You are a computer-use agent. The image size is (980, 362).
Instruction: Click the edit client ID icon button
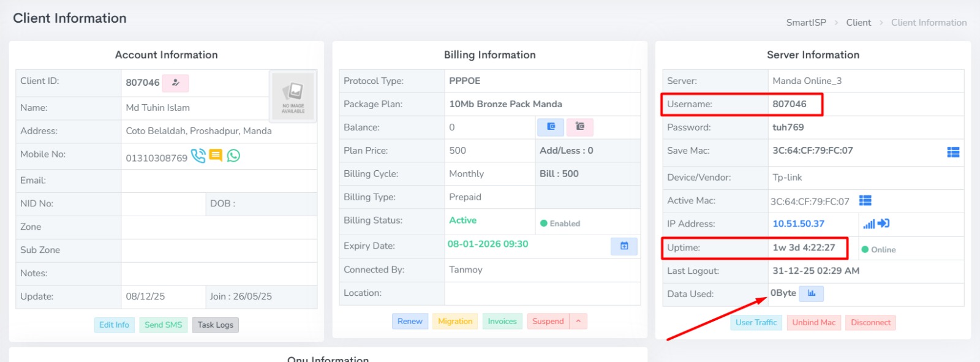click(175, 83)
